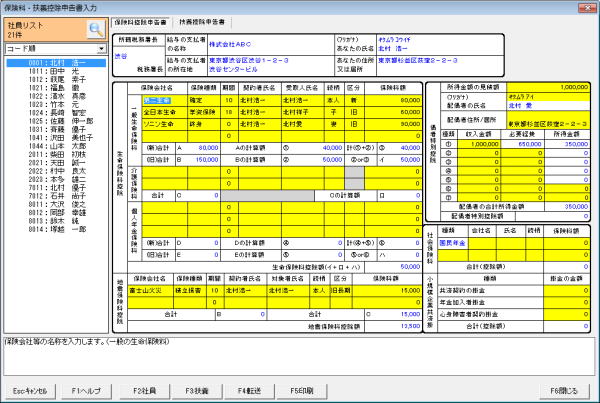
Task: Select employee 2011 柴田 in list
Action: coord(56,154)
